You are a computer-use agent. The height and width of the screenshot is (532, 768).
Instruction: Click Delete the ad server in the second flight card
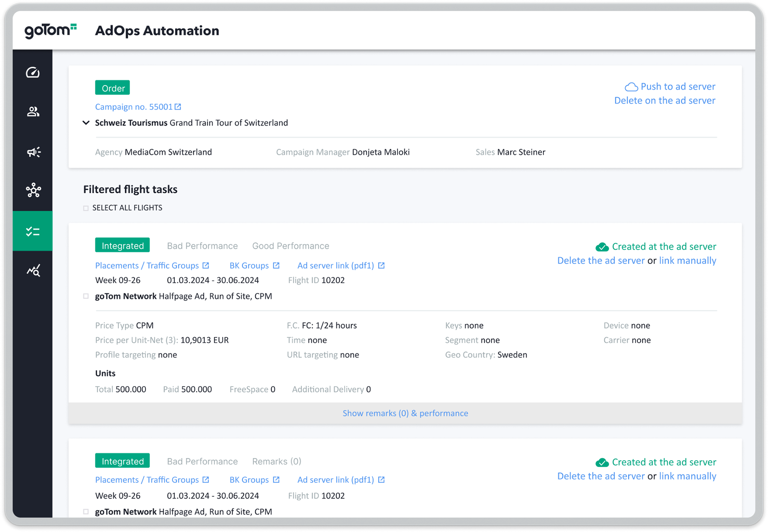(601, 476)
